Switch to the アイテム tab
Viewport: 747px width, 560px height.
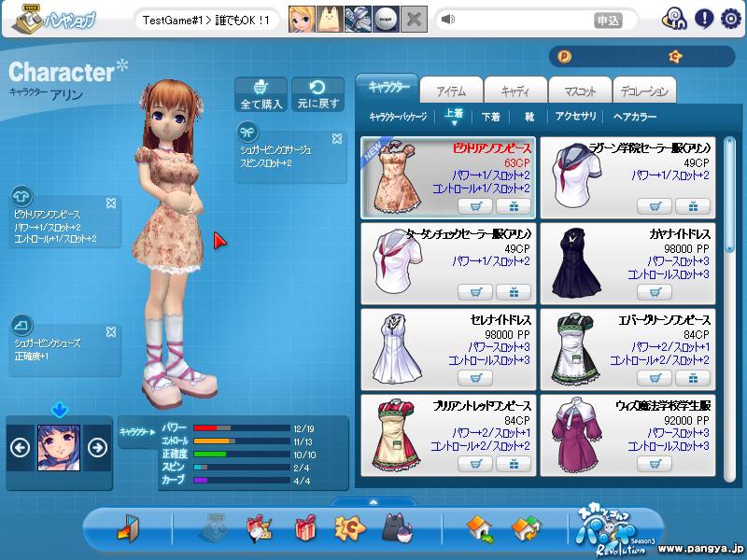452,90
